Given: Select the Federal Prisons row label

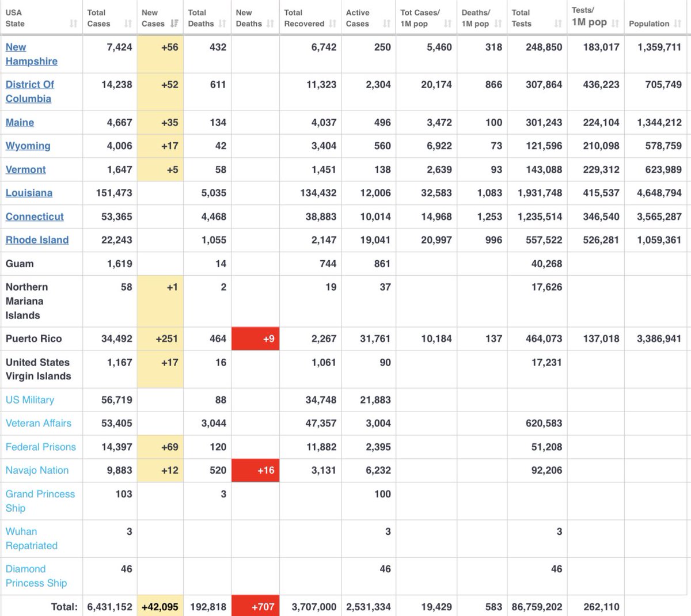Looking at the screenshot, I should (x=40, y=447).
